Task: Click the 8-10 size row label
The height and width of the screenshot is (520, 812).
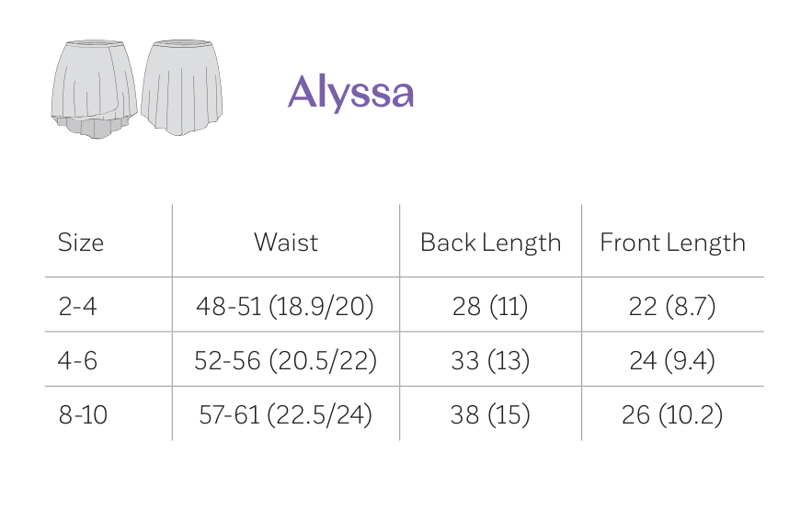Action: (83, 414)
